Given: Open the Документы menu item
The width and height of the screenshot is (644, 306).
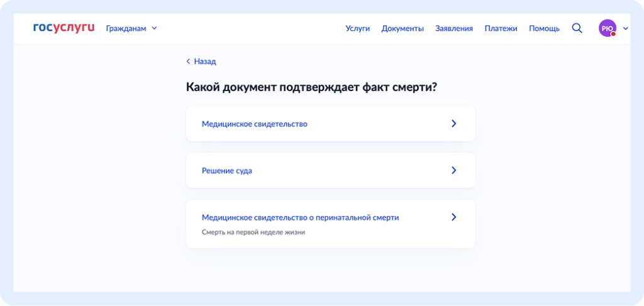Looking at the screenshot, I should tap(402, 28).
